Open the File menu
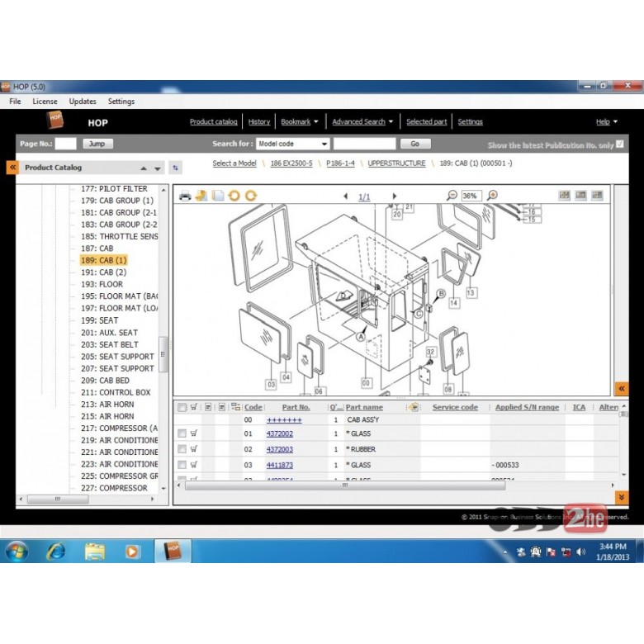The height and width of the screenshot is (644, 644). click(15, 102)
